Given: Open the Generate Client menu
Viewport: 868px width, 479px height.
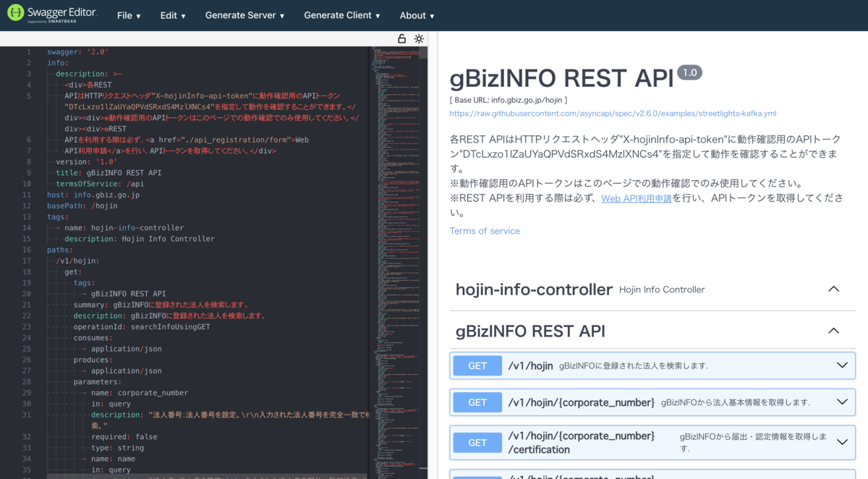Looking at the screenshot, I should (x=342, y=15).
